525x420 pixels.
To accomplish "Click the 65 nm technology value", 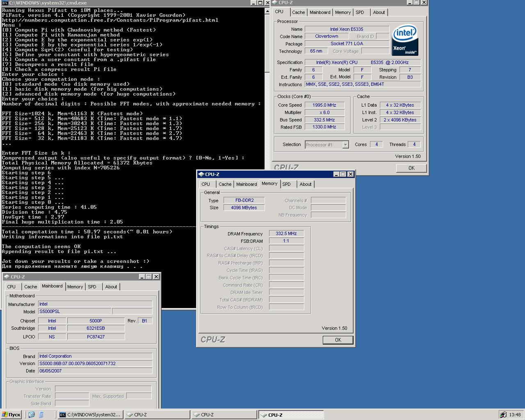I will pyautogui.click(x=316, y=51).
